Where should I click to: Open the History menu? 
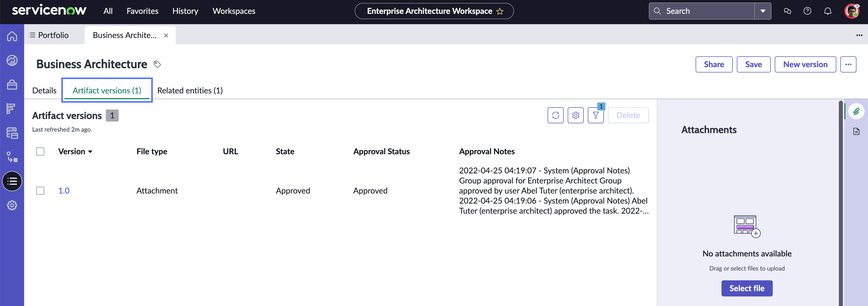pyautogui.click(x=185, y=11)
